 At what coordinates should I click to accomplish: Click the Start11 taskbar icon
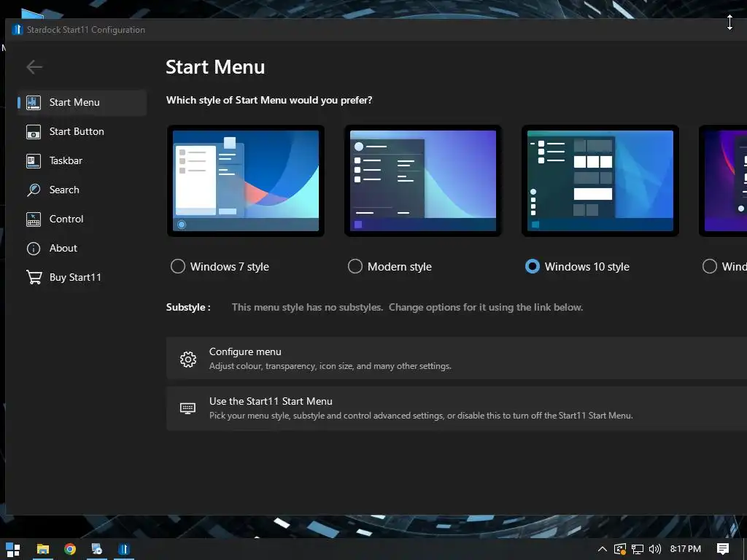coord(124,549)
